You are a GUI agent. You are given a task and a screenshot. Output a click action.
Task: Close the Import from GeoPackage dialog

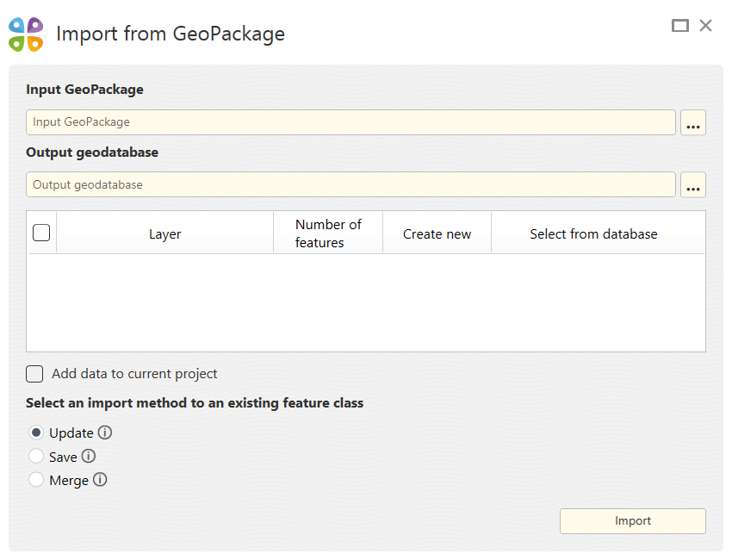705,25
